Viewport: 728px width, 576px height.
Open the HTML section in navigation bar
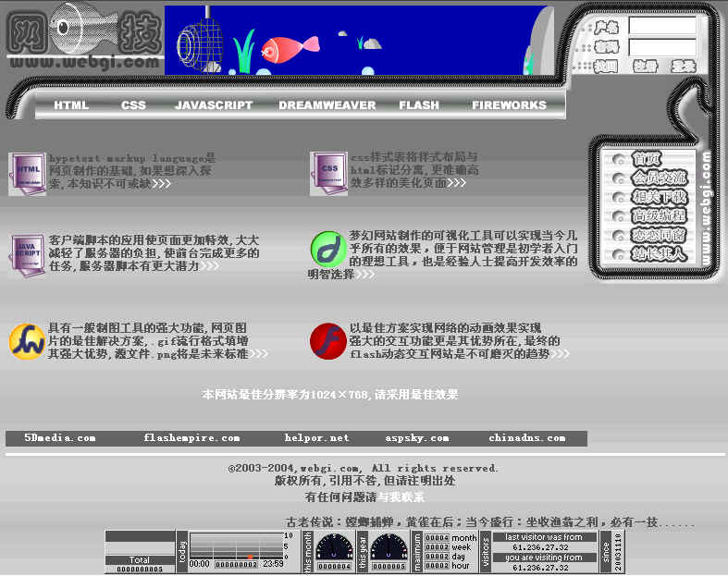pos(71,105)
